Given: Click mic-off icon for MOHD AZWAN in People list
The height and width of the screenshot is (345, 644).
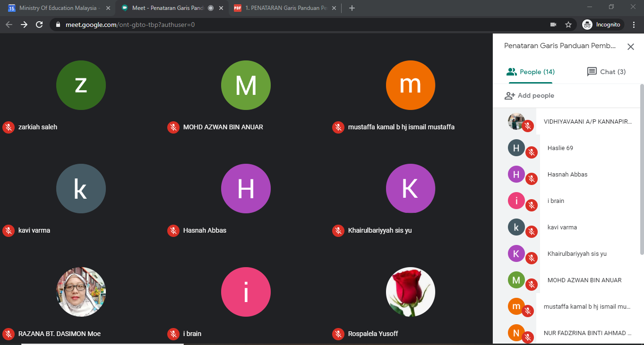Looking at the screenshot, I should click(x=532, y=285).
